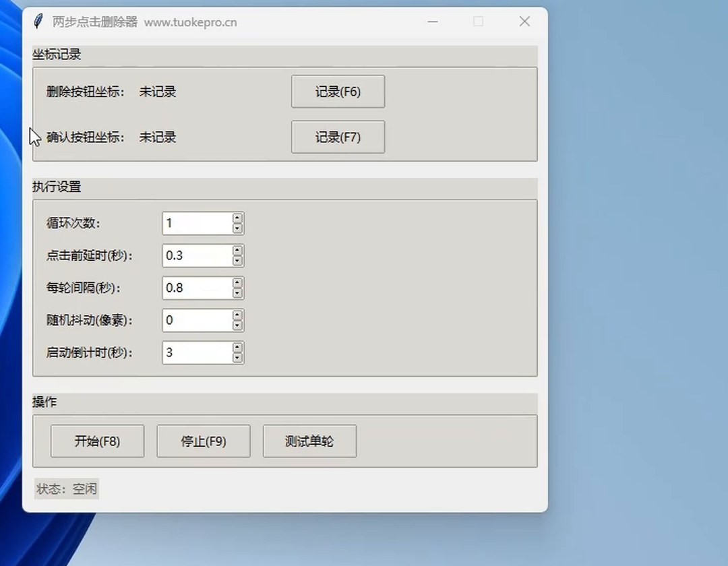Increase 循环次数 with the up arrow
The image size is (728, 566).
(238, 218)
